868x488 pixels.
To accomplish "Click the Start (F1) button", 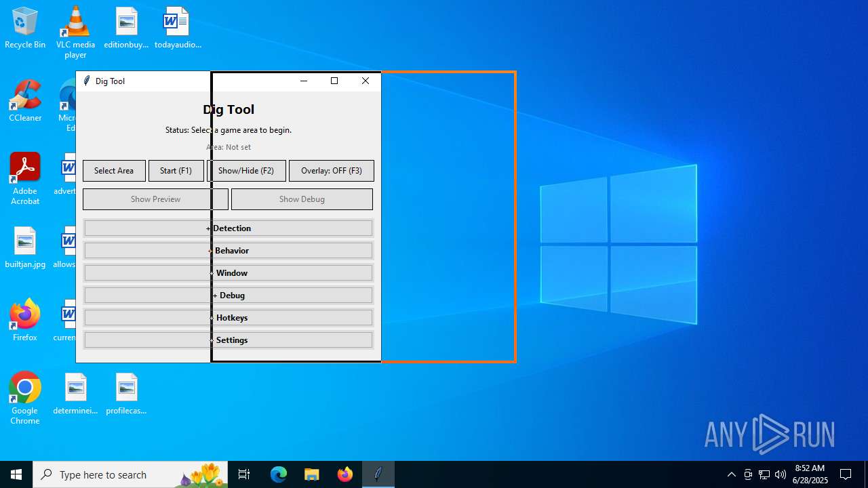I will (176, 171).
